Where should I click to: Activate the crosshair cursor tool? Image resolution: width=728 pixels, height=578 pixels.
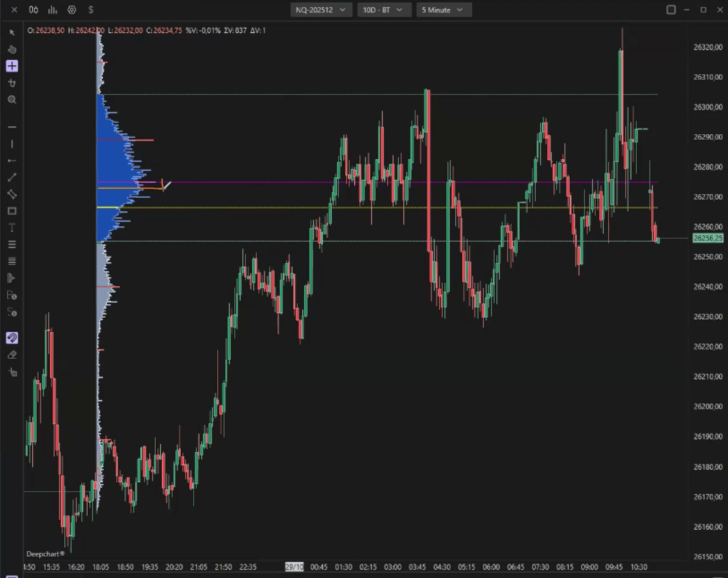pyautogui.click(x=12, y=66)
